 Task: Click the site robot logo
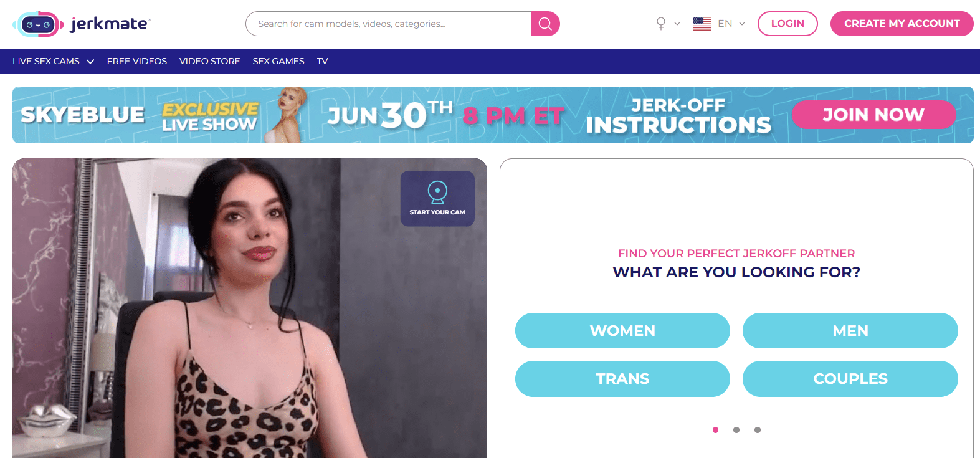39,24
